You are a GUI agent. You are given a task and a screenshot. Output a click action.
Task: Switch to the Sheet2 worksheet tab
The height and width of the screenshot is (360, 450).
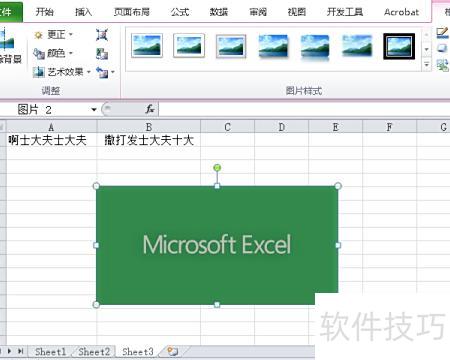94,351
